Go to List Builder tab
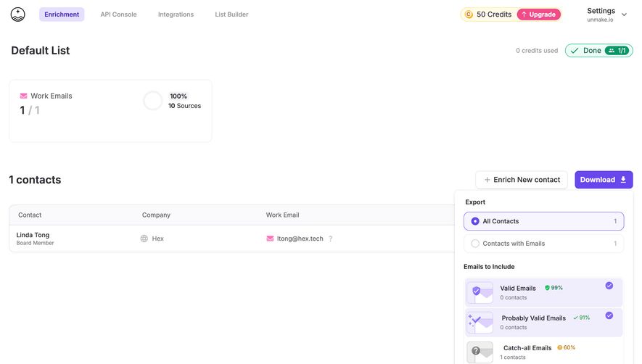642x364 pixels. [231, 15]
